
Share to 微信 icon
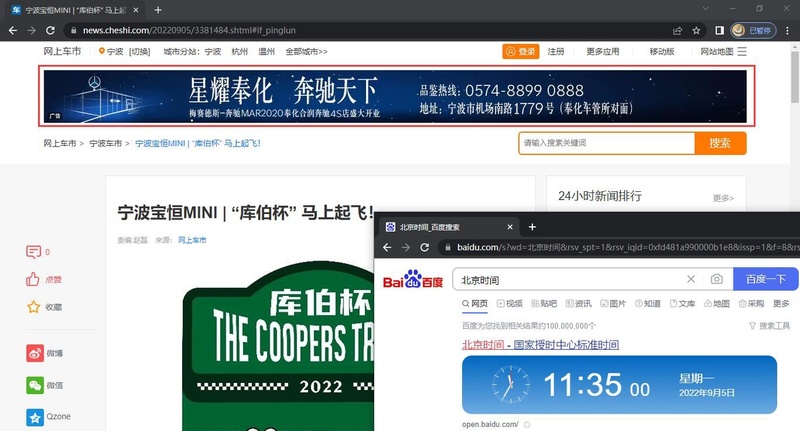35,385
